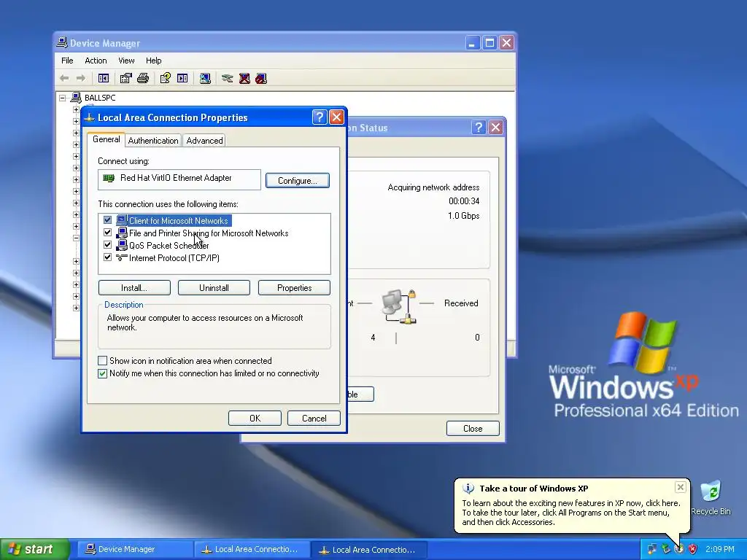The image size is (747, 560).
Task: Open the View menu in Device Manager
Action: [126, 61]
